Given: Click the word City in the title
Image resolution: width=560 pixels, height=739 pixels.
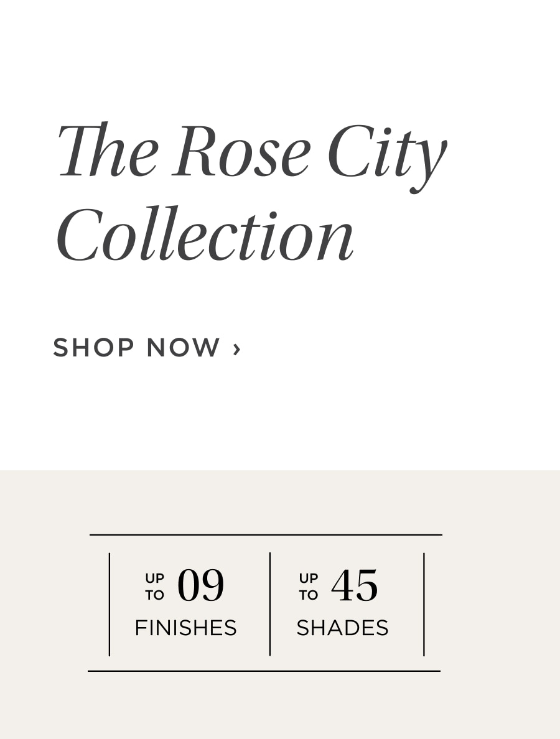Looking at the screenshot, I should click(387, 158).
